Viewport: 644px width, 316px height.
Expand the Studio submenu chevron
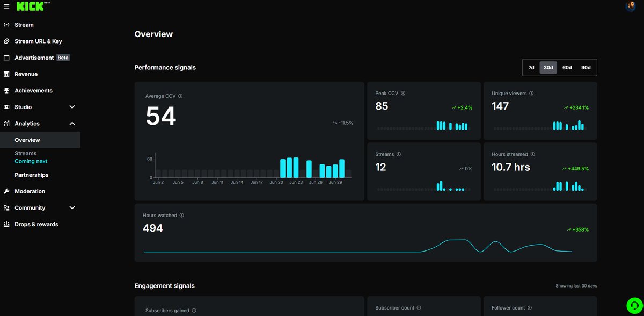tap(72, 107)
